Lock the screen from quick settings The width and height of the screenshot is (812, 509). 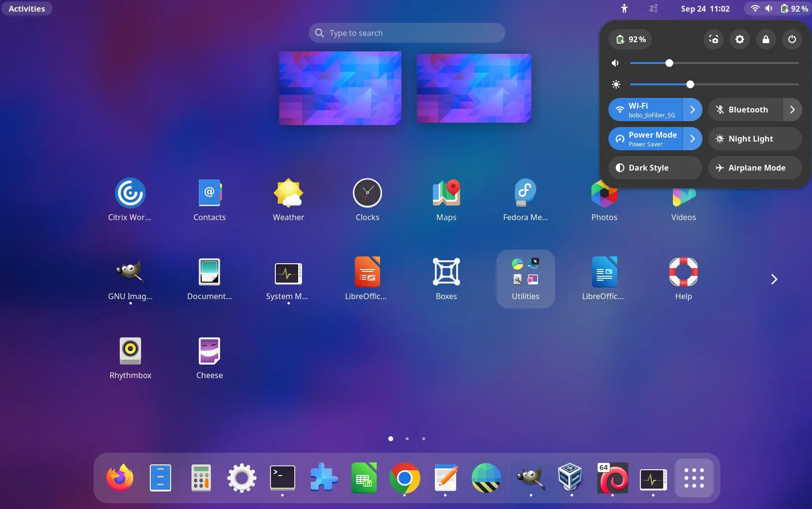coord(765,39)
